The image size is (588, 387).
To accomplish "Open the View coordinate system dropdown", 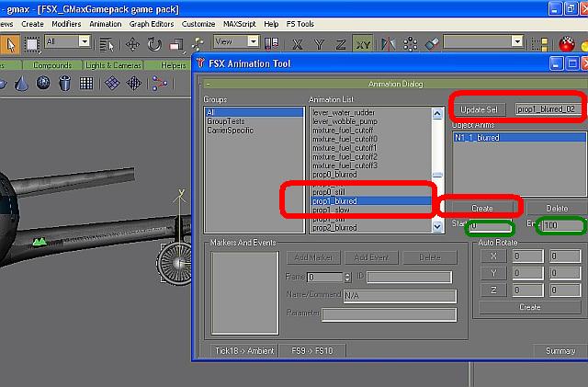I will [236, 41].
